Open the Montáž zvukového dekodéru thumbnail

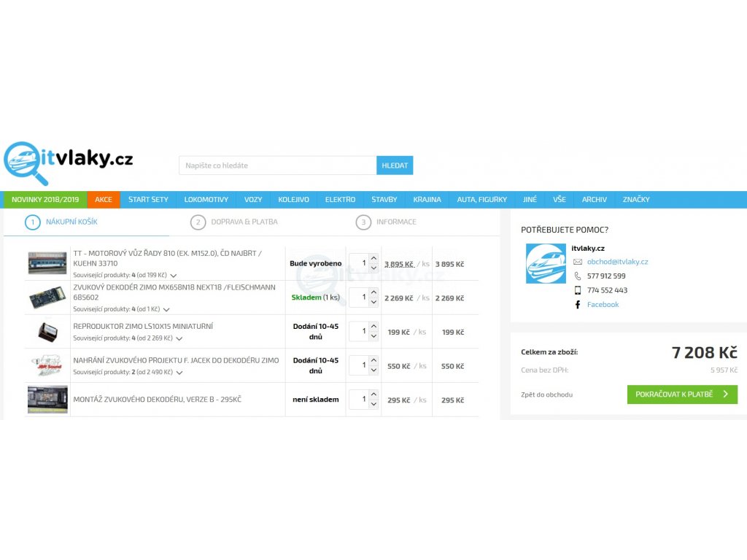click(x=47, y=400)
